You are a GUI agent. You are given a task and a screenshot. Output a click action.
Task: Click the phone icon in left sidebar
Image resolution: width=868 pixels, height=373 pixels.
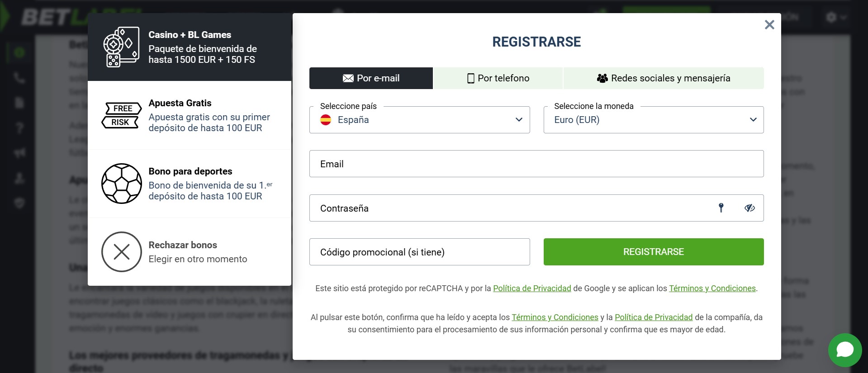[x=19, y=78]
